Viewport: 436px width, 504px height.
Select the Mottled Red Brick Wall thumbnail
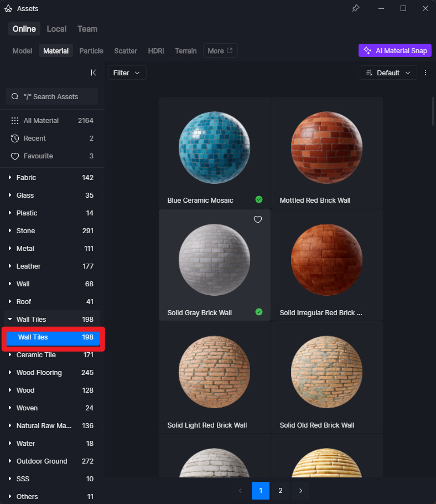[x=326, y=147]
